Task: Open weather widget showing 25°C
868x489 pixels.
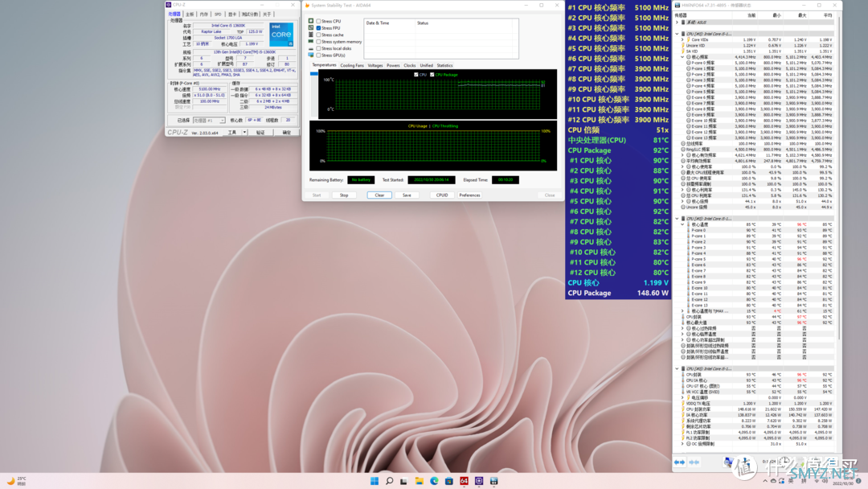Action: [x=17, y=481]
